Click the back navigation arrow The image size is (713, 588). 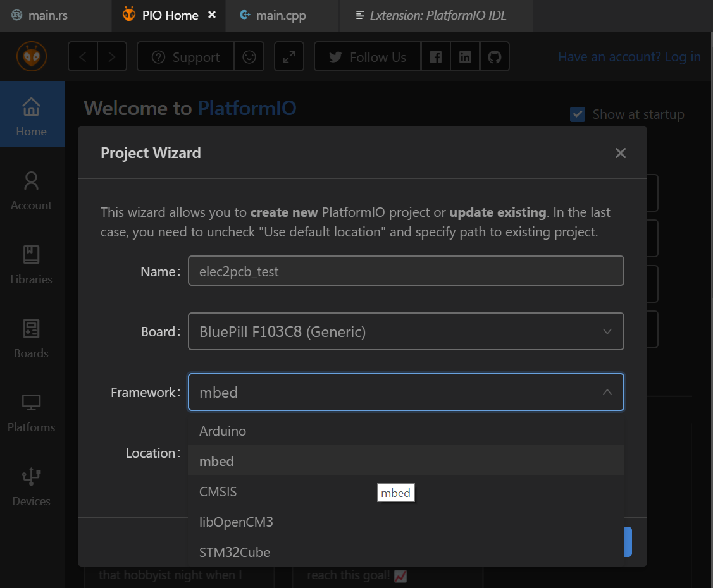pos(83,57)
